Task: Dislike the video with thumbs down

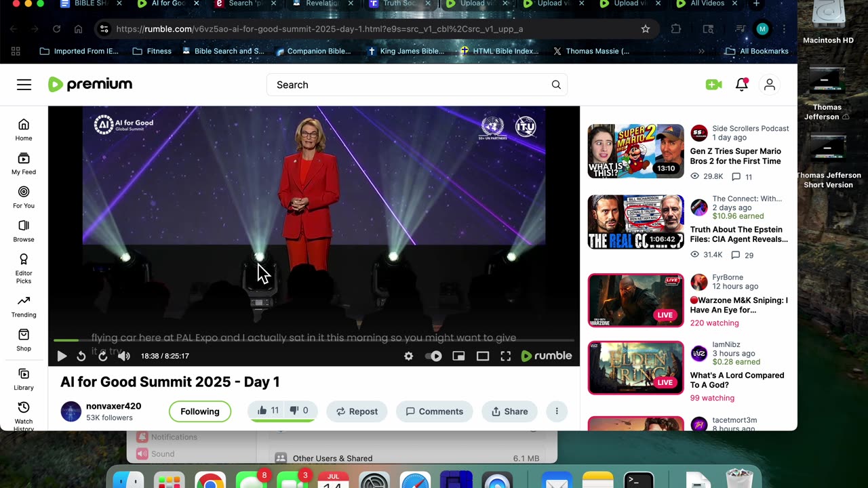Action: 299,411
